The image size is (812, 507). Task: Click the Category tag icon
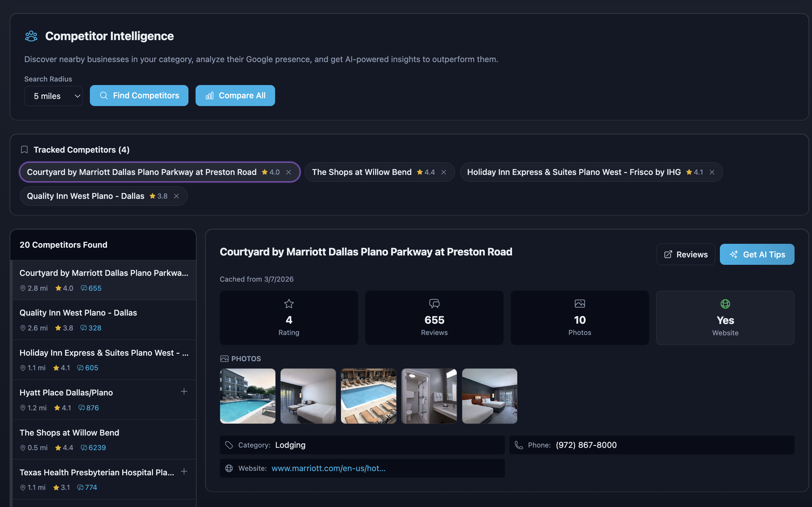(x=229, y=445)
